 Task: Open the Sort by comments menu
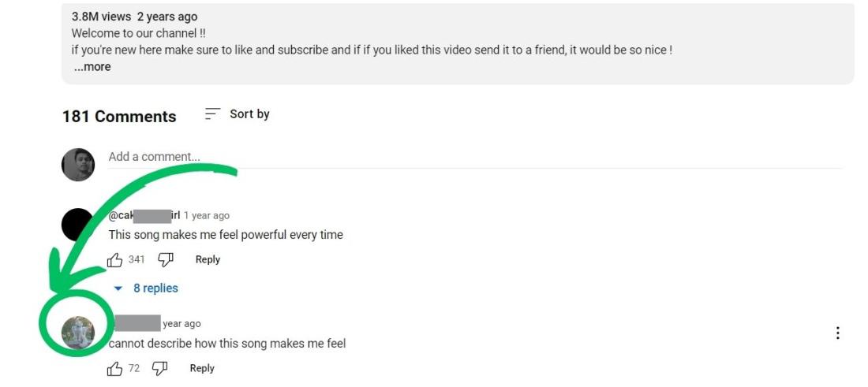[x=238, y=114]
